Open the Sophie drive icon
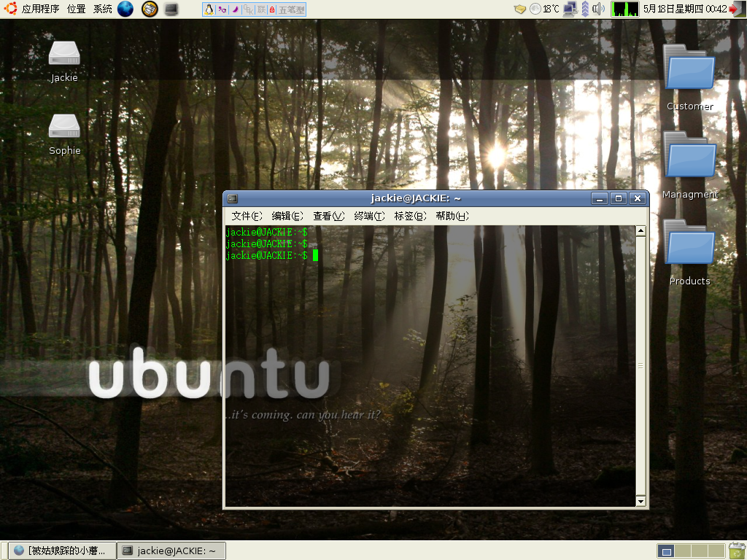Viewport: 747px width, 560px height. [64, 135]
